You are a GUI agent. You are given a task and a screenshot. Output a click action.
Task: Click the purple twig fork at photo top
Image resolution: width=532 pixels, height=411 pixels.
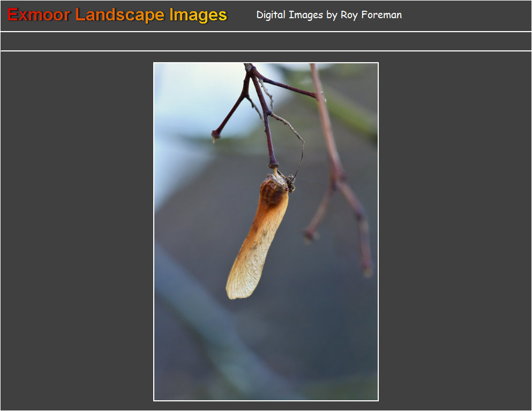point(251,75)
